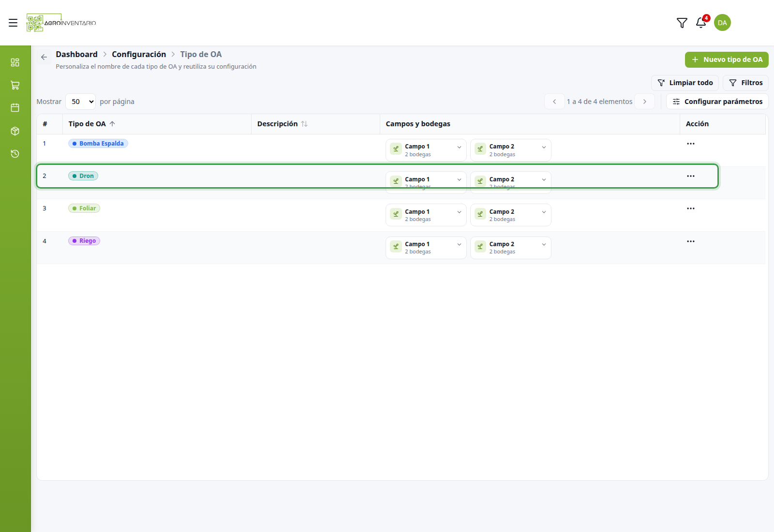774x532 pixels.
Task: Open actions menu for Foliar row
Action: pyautogui.click(x=691, y=208)
